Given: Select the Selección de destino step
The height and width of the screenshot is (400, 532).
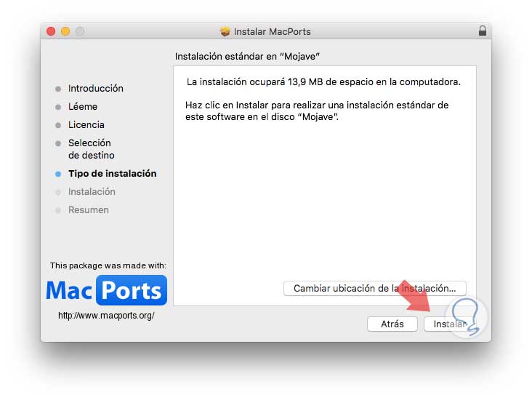Looking at the screenshot, I should [x=92, y=149].
